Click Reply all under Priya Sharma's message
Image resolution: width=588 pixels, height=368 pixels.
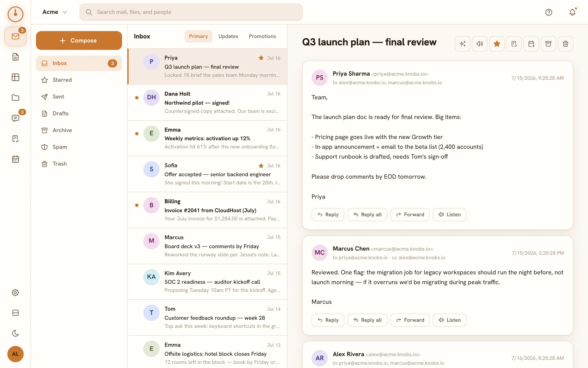(x=367, y=215)
